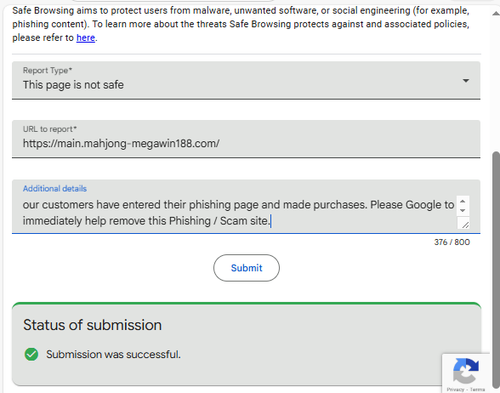Click 'Submission was successful.' text
Image resolution: width=500 pixels, height=393 pixels.
pos(113,354)
